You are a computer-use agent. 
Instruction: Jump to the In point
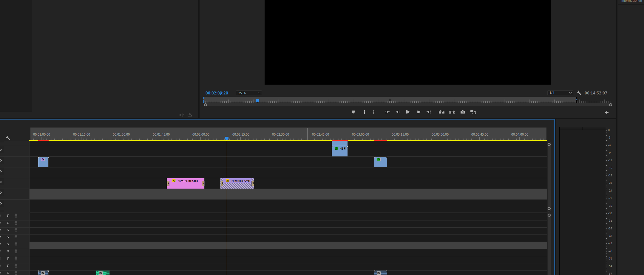click(x=387, y=112)
